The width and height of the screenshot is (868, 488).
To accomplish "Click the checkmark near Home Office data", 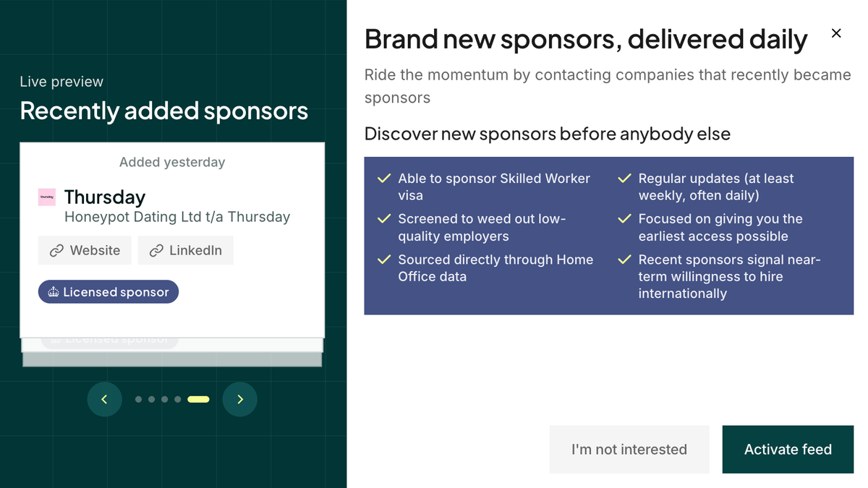I will point(383,260).
